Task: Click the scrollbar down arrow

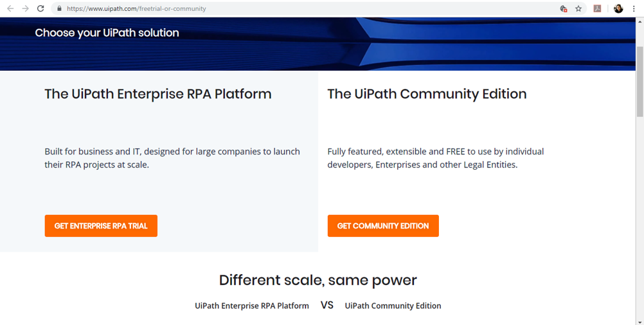Action: [640, 321]
